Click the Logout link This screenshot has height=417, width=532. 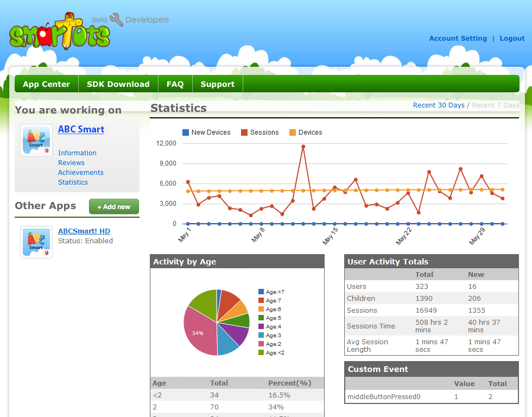pos(512,39)
